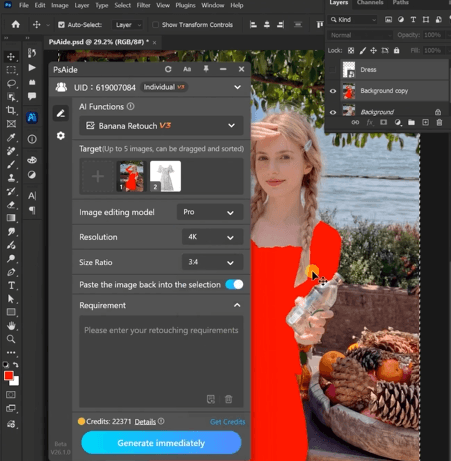
Task: Select the Eraser tool
Action: [11, 205]
